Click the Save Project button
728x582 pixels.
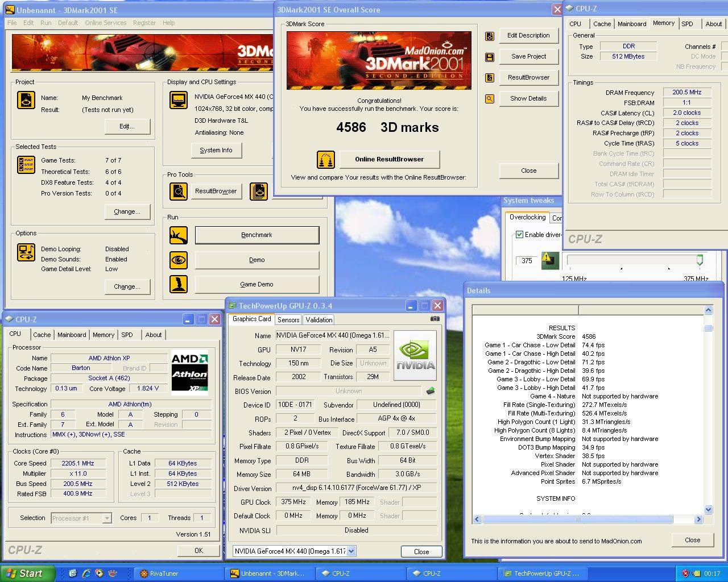tap(528, 57)
